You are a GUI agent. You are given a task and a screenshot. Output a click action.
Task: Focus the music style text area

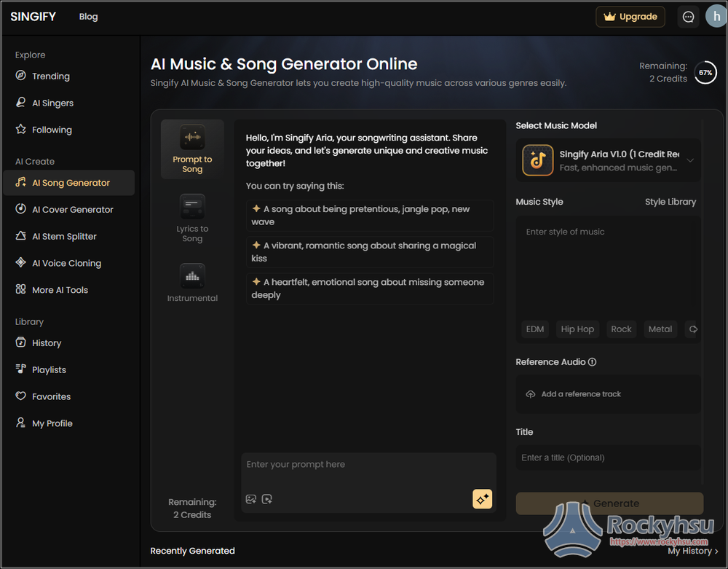(x=608, y=267)
